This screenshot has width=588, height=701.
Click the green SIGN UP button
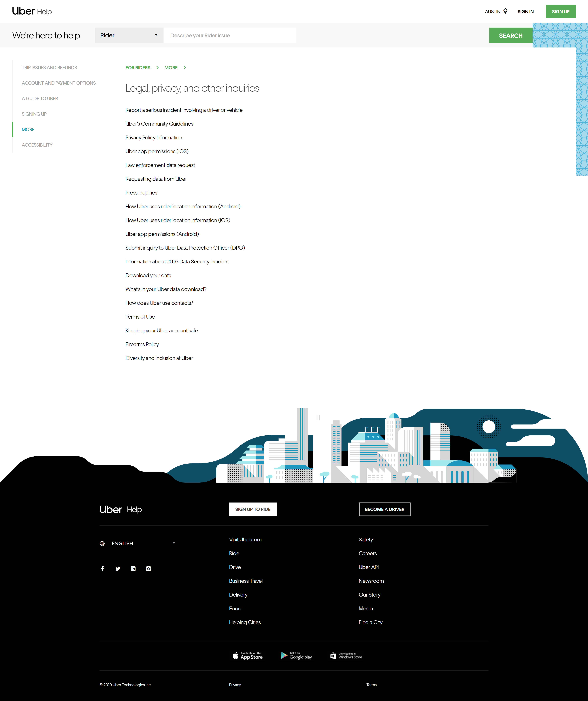(x=561, y=12)
